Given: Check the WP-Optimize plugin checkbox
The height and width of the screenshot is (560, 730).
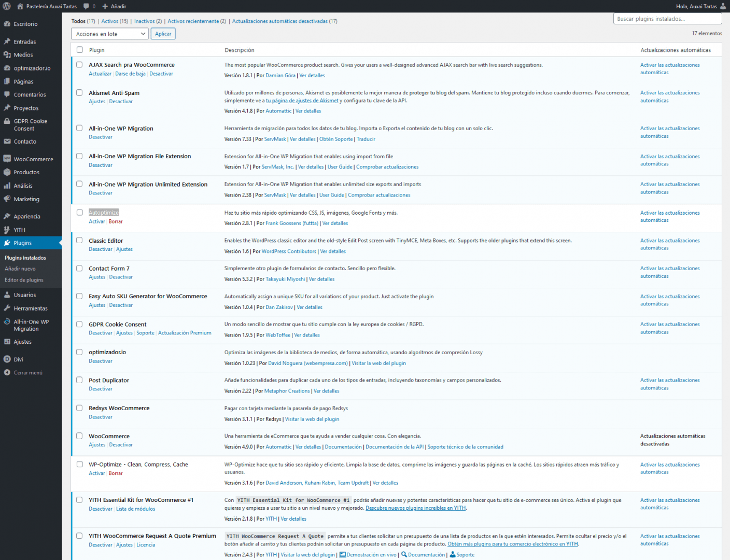Looking at the screenshot, I should point(79,465).
